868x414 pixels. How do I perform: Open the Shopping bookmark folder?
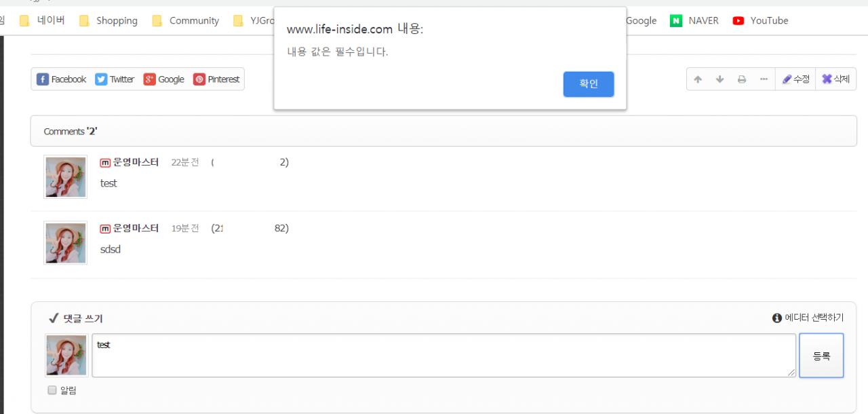point(108,20)
